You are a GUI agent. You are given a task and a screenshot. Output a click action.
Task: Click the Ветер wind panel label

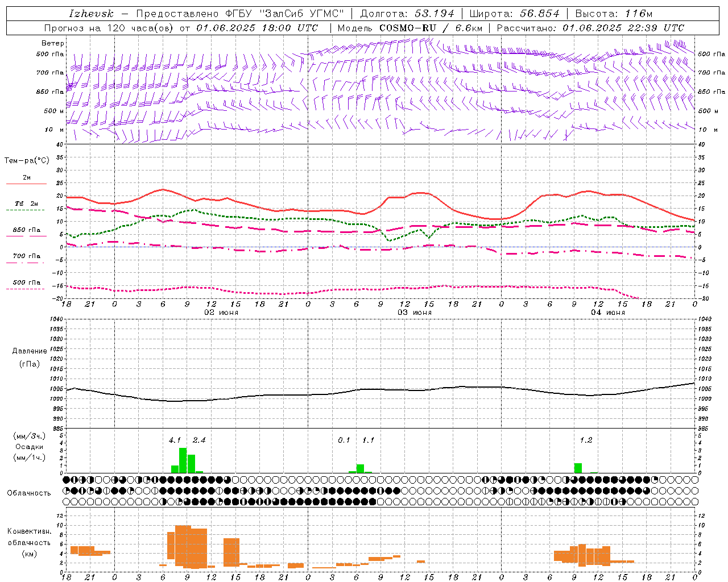pyautogui.click(x=53, y=43)
